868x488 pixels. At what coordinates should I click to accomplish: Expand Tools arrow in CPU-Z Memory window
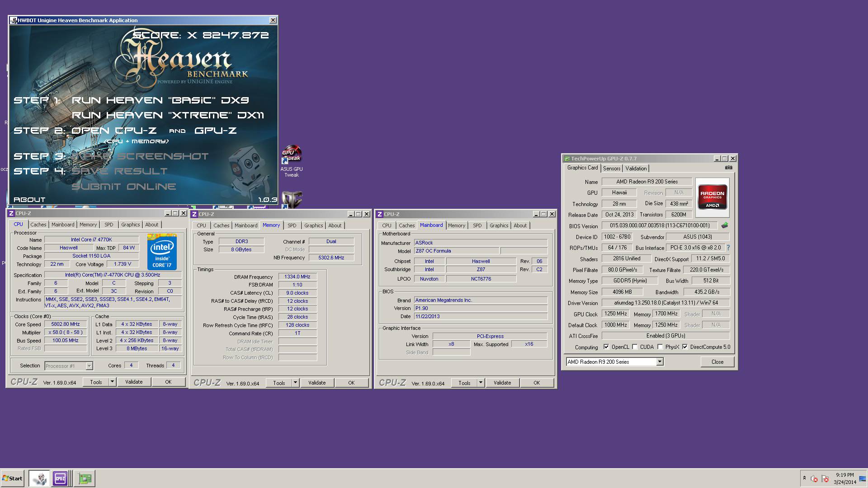[295, 383]
